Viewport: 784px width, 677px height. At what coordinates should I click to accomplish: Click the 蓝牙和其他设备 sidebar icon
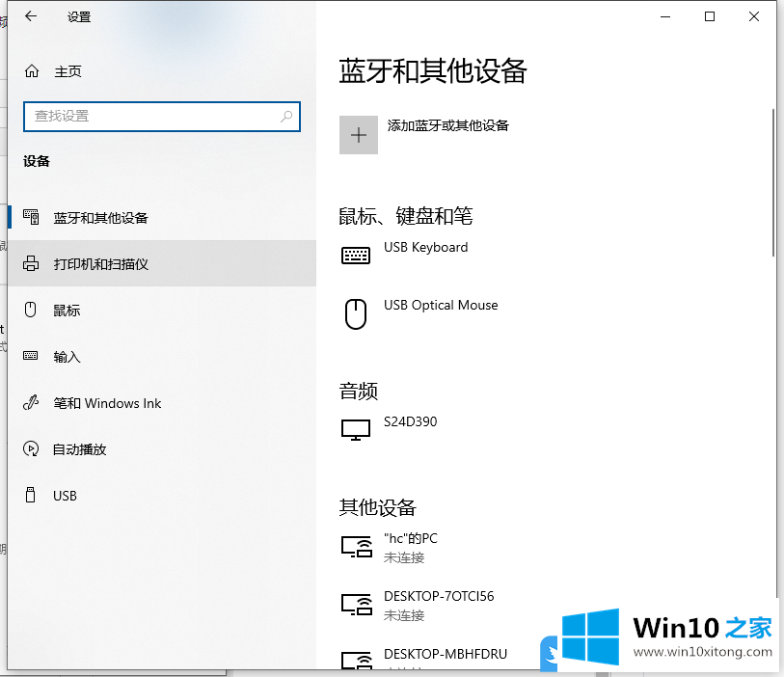tap(31, 218)
